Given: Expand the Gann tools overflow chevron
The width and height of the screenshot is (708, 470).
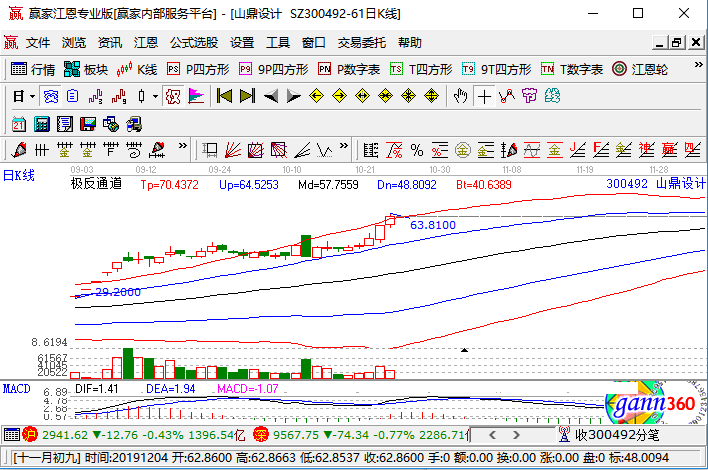Looking at the screenshot, I should [344, 146].
